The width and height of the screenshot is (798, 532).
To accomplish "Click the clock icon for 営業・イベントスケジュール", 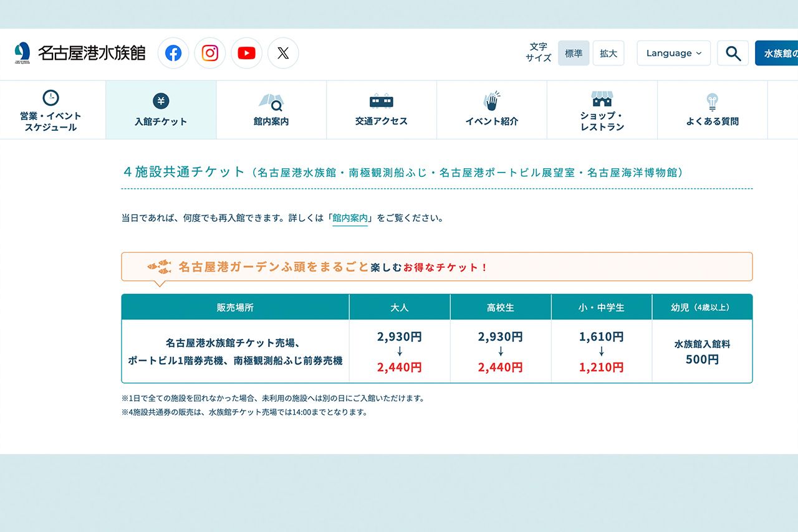I will [50, 98].
